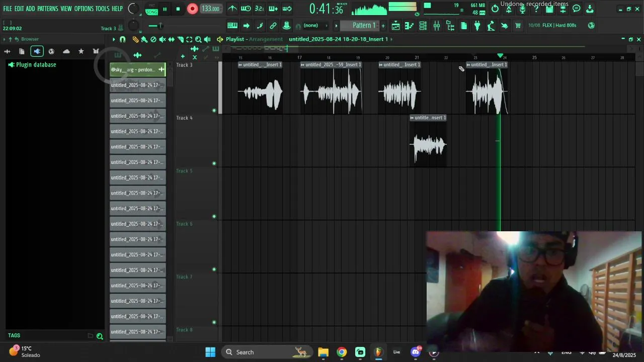Open the project picker page icon

[464, 26]
